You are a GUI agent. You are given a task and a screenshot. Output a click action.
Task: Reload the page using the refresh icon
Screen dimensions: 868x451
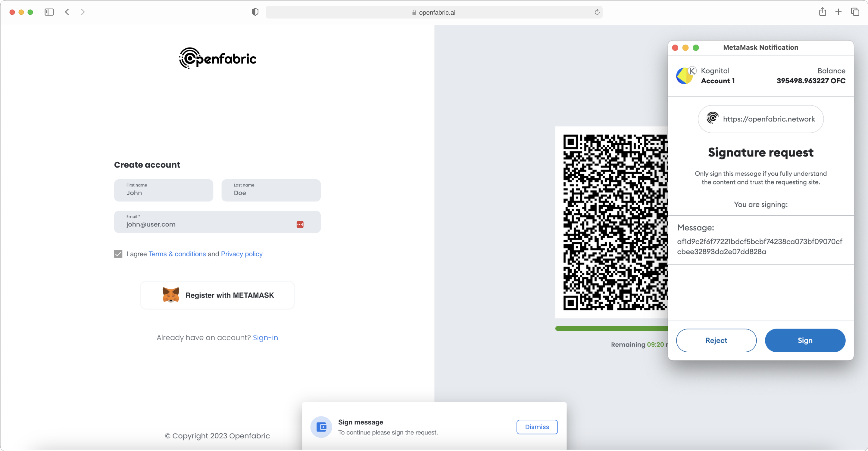[x=597, y=12]
